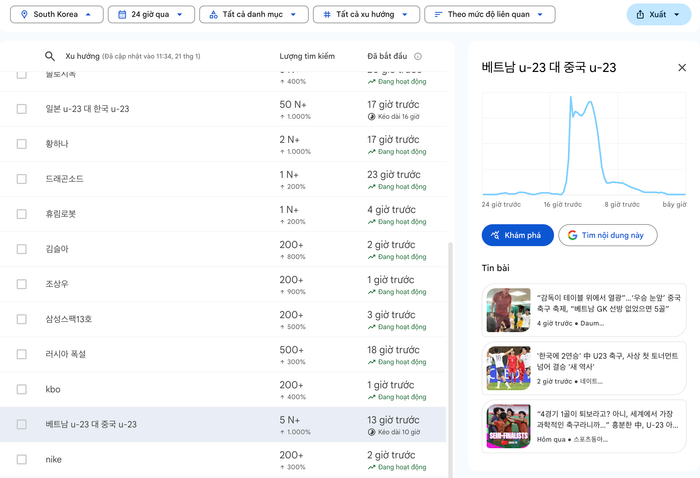Tick the checkbox for 드래곤소드
Screen dimensions: 700x478
pyautogui.click(x=22, y=179)
